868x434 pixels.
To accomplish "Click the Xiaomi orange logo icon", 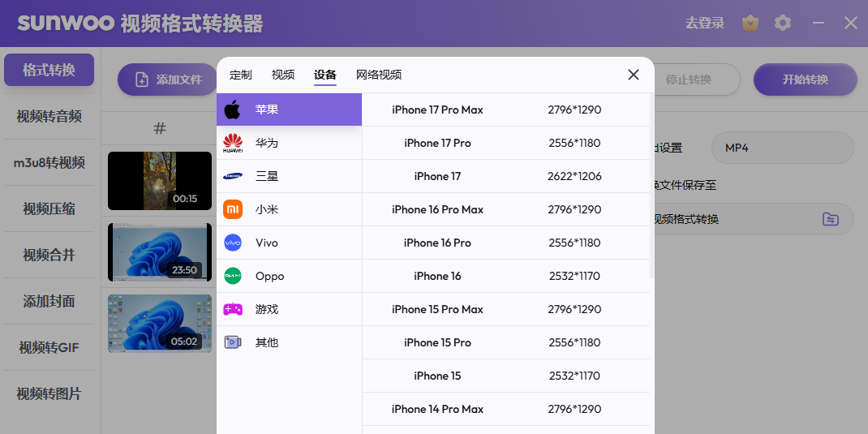I will (x=233, y=209).
